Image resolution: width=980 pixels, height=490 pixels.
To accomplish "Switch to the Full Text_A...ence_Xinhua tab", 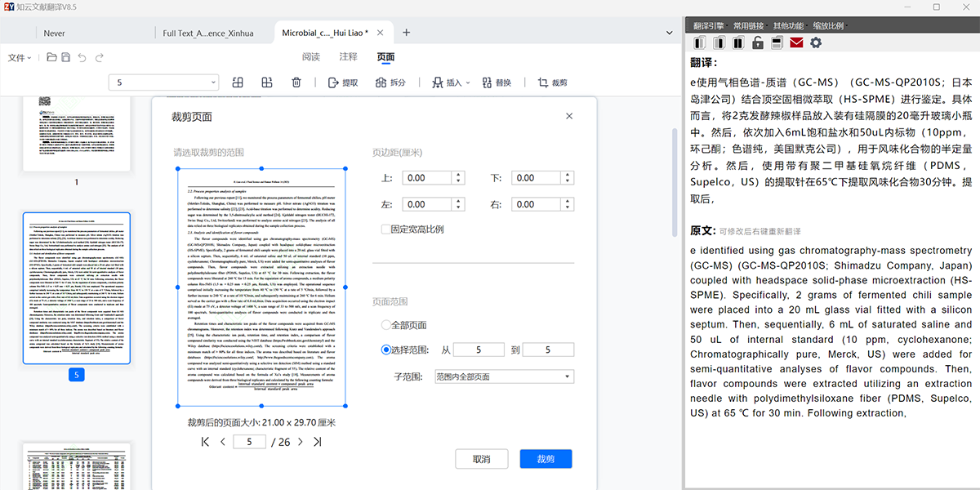I will pyautogui.click(x=207, y=33).
